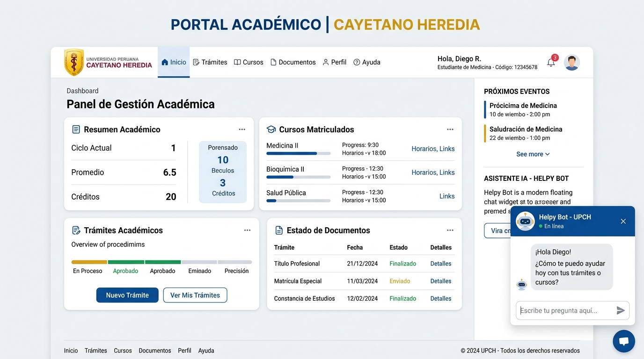
Task: Click the En Proceso status segment
Action: 89,262
